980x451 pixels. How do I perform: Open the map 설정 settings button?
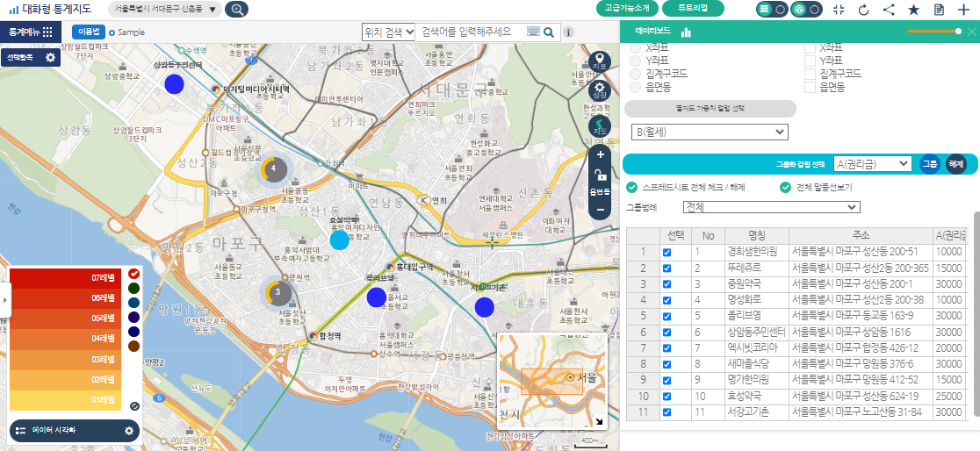[600, 90]
